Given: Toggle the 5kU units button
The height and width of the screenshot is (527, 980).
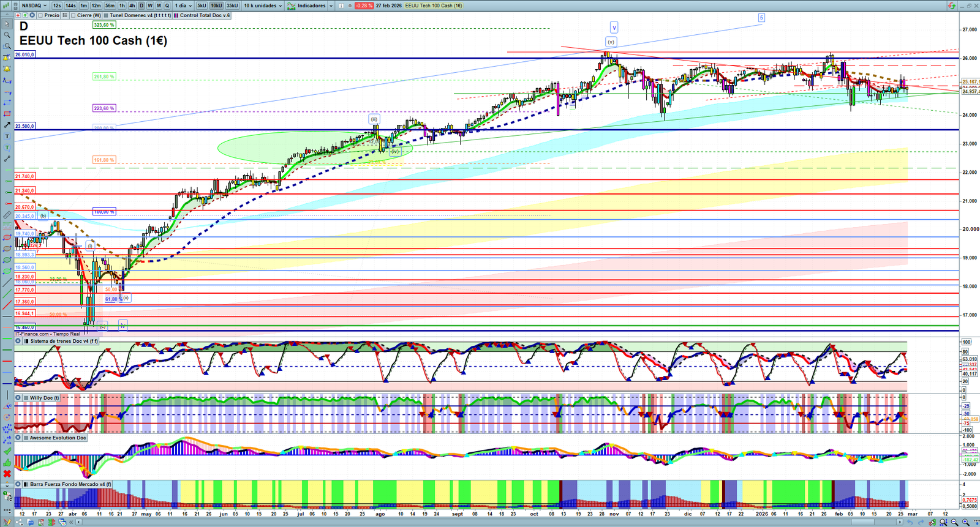Looking at the screenshot, I should click(202, 6).
